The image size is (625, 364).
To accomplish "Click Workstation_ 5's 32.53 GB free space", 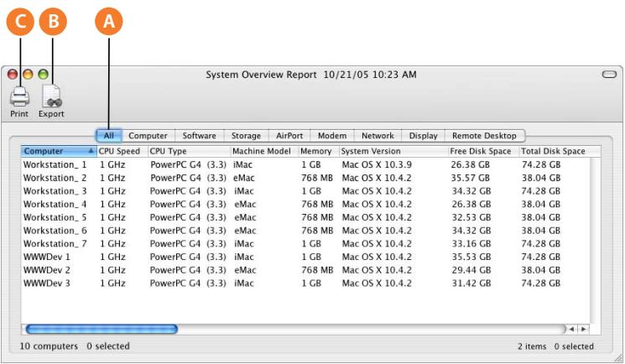I will pyautogui.click(x=471, y=217).
